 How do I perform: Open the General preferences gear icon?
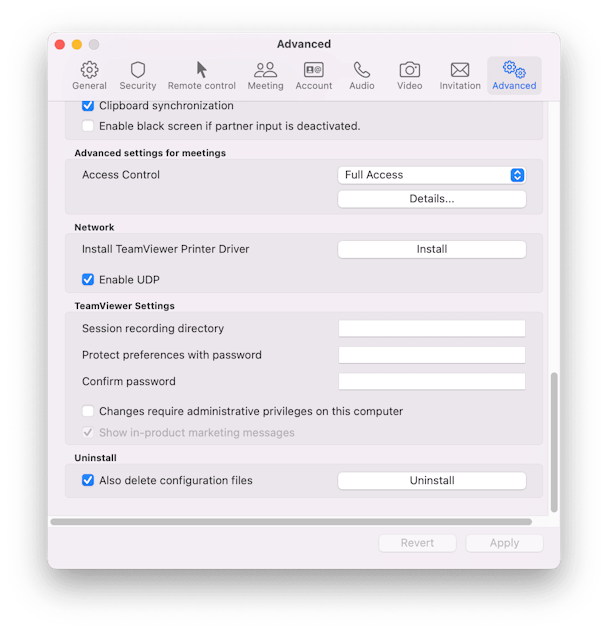tap(89, 75)
